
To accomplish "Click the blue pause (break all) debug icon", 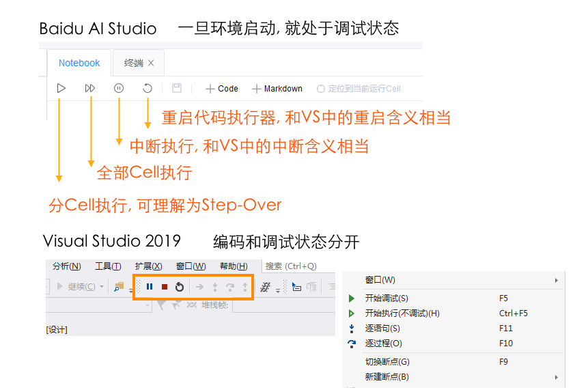I will [150, 286].
